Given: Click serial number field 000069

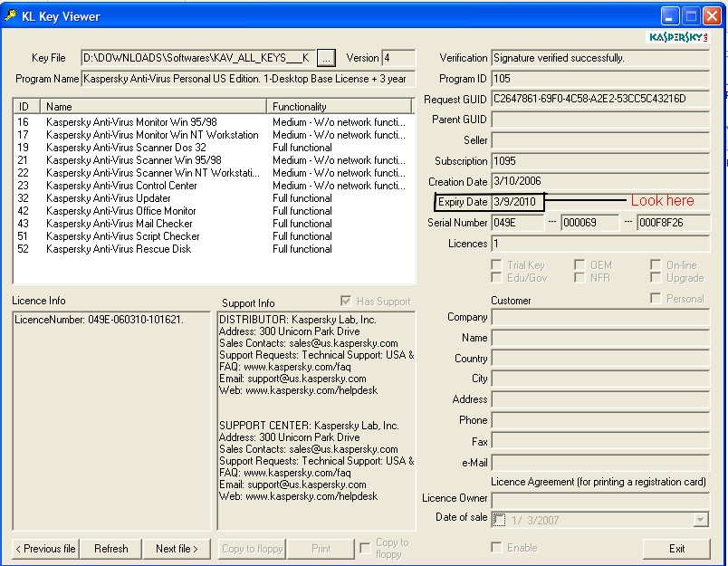Looking at the screenshot, I should [589, 223].
